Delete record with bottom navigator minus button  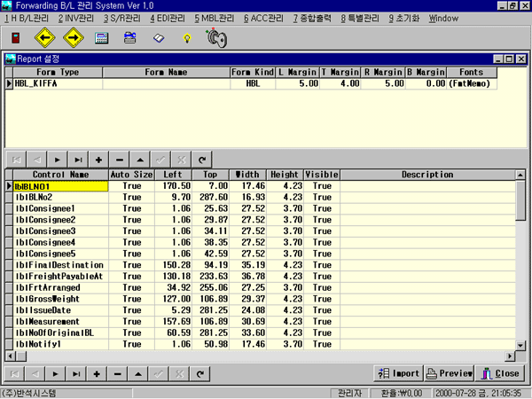tap(117, 374)
